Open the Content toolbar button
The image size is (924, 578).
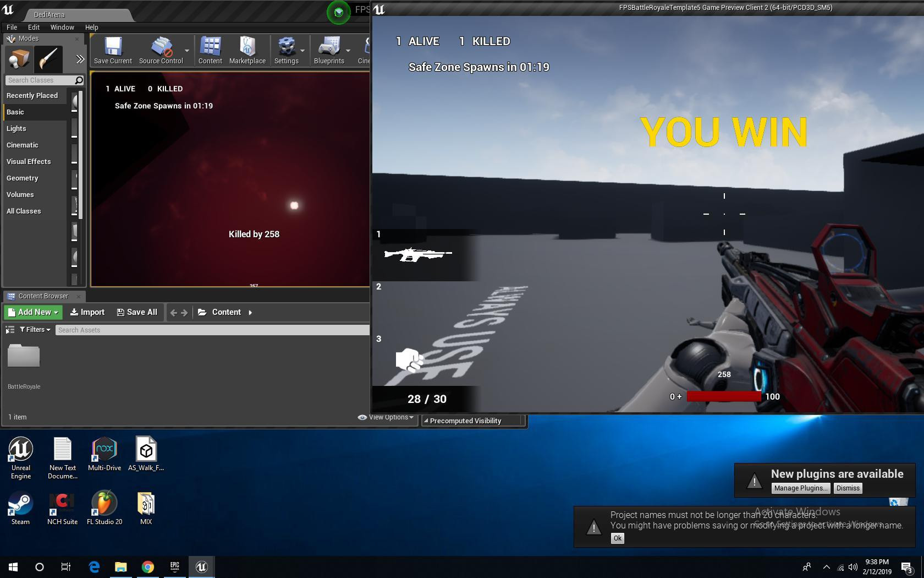tap(210, 50)
